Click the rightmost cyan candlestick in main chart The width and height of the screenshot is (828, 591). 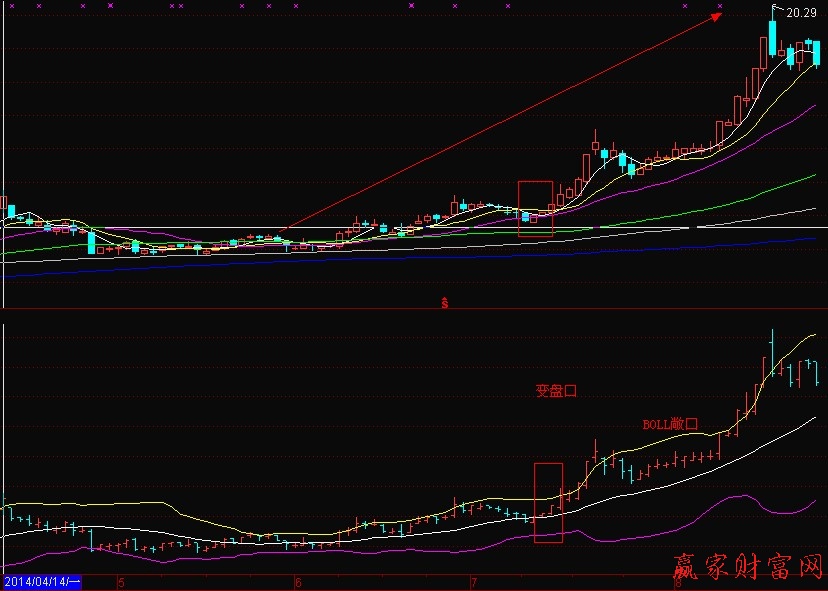click(x=816, y=54)
